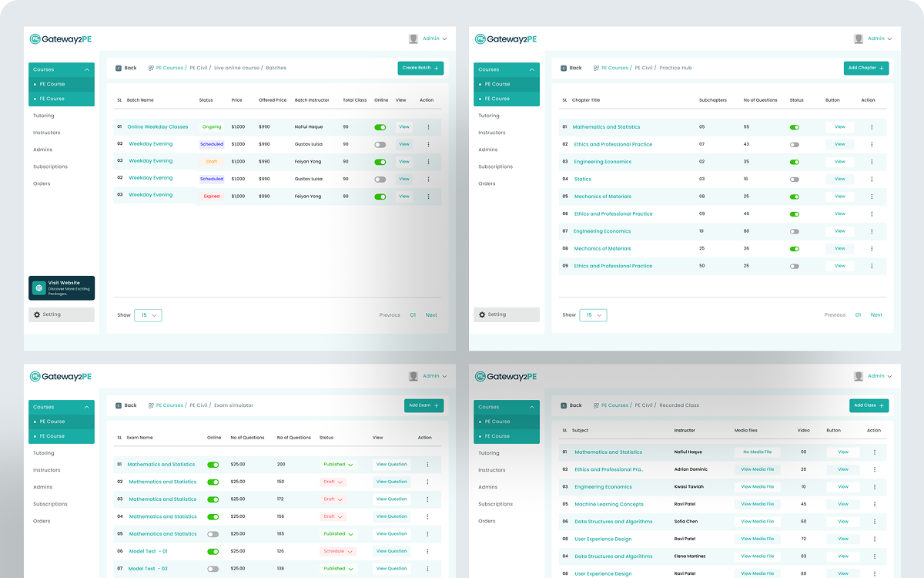Toggle online status for Model Test - 02 exam
Image resolution: width=924 pixels, height=578 pixels.
(213, 568)
